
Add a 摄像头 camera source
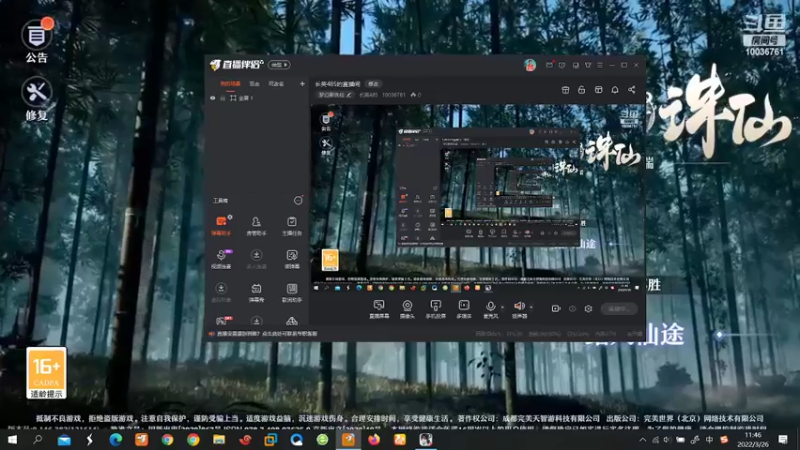407,309
